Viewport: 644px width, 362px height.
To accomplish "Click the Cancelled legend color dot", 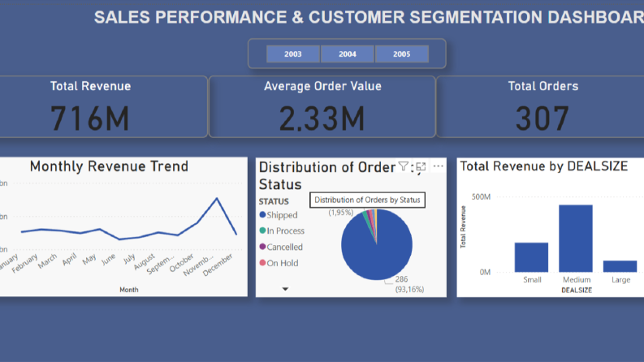I will [x=262, y=247].
